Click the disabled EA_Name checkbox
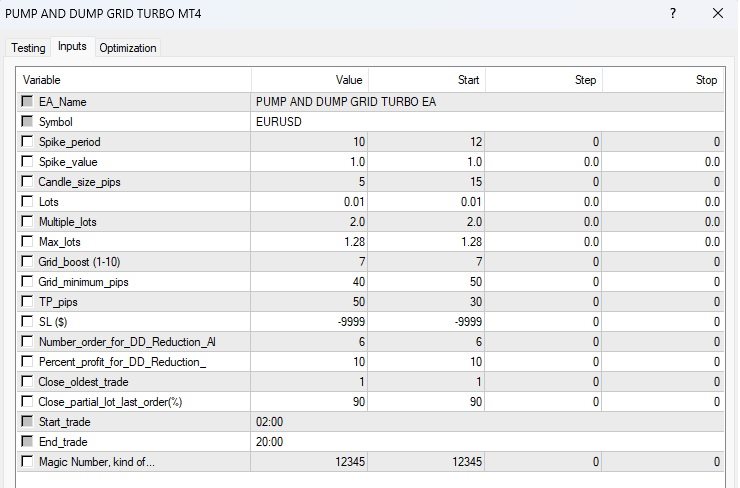 tap(27, 101)
